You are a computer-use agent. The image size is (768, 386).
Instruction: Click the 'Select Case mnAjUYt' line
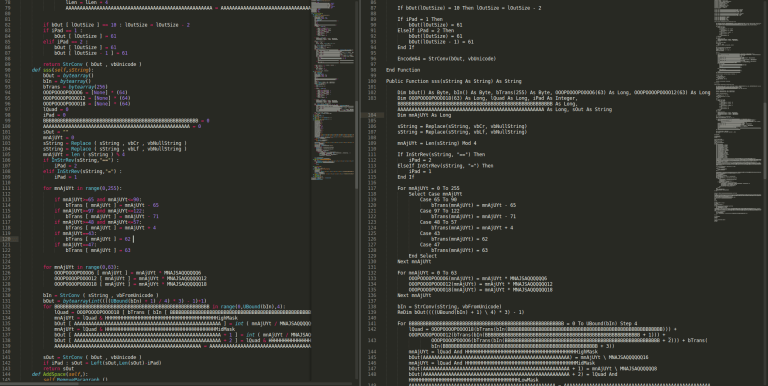click(435, 194)
